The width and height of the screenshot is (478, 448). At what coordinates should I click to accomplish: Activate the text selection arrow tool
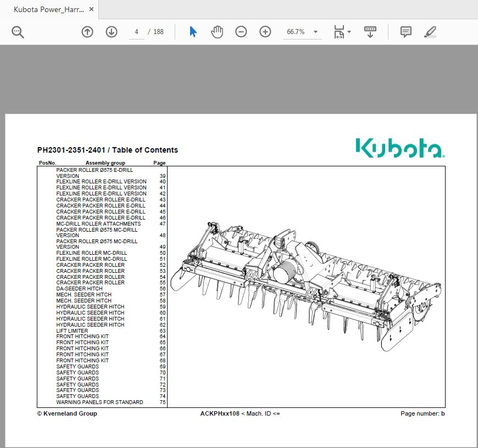(x=193, y=32)
